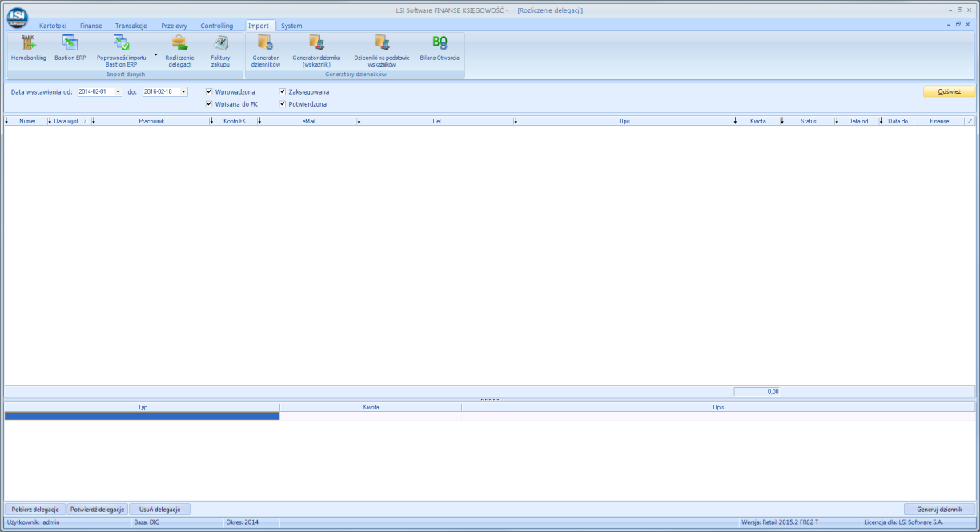
Task: Click arrow icon in Numer column header
Action: [x=7, y=121]
